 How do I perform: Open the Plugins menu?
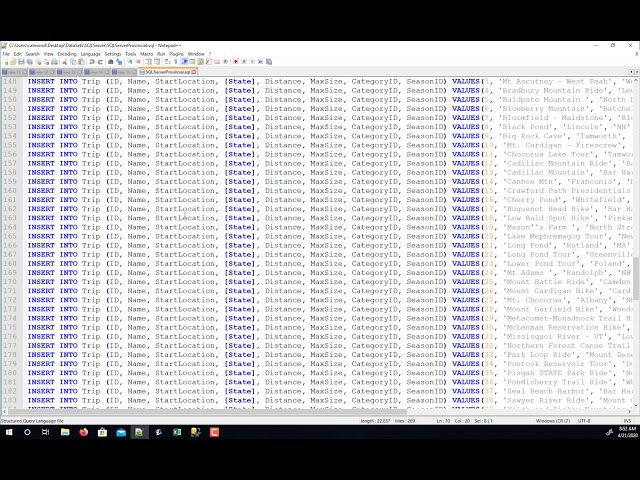pos(176,54)
